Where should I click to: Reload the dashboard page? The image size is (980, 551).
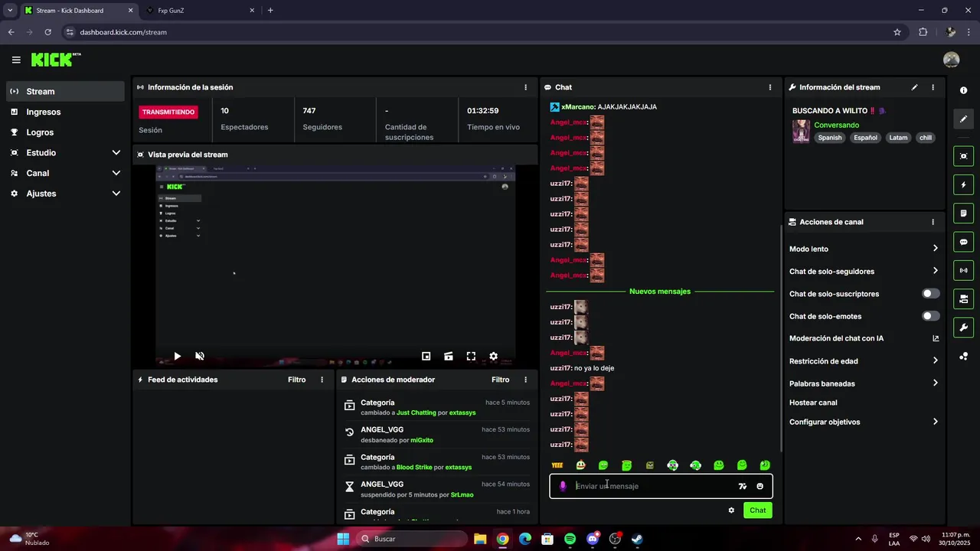click(x=48, y=32)
